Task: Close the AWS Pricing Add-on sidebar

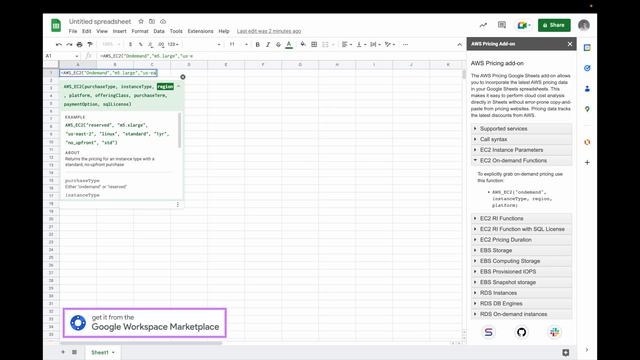Action: [570, 44]
